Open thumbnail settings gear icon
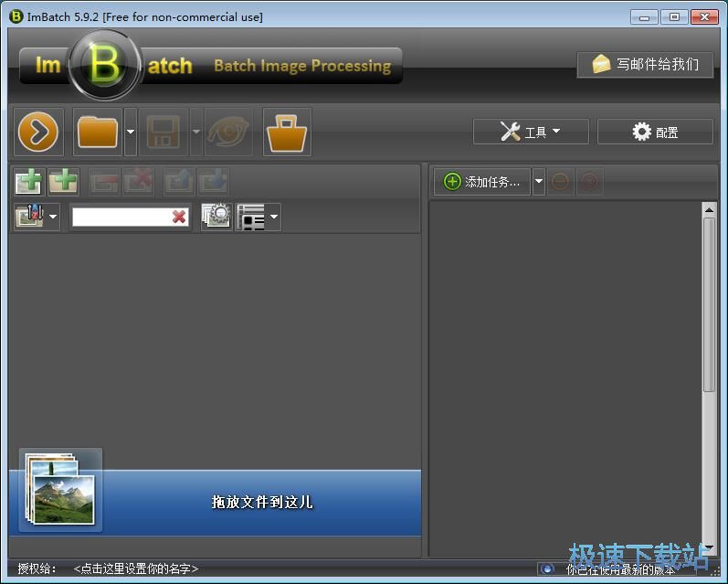The height and width of the screenshot is (584, 728). tap(216, 217)
